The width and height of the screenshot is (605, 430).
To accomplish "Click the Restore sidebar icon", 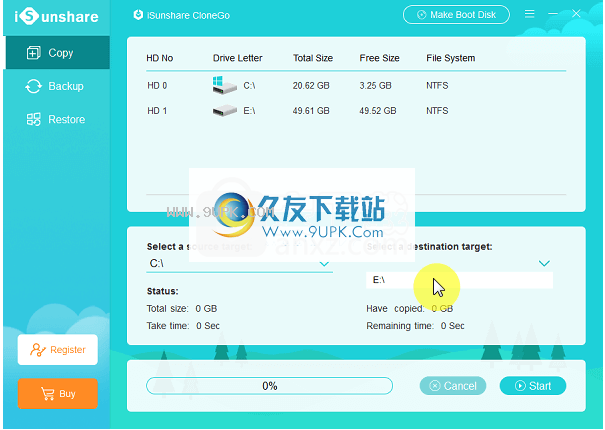I will coord(34,119).
